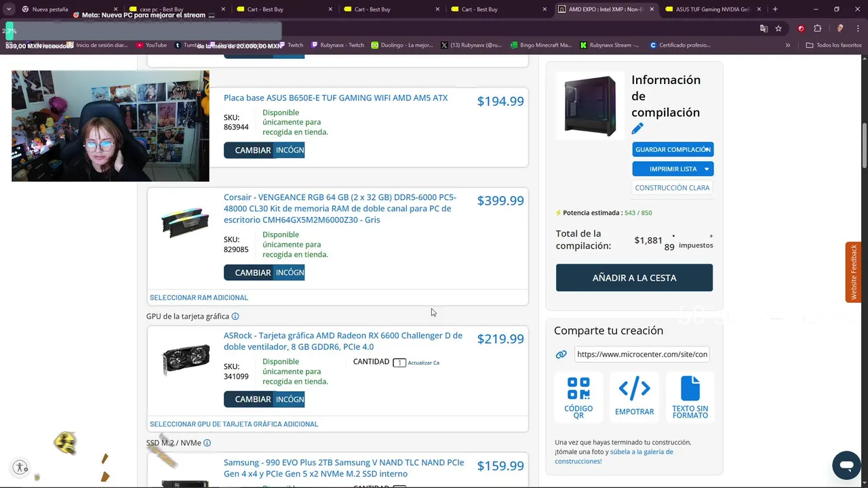Click INCÓGN button on the motherboard card
This screenshot has height=488, width=868.
tap(290, 150)
